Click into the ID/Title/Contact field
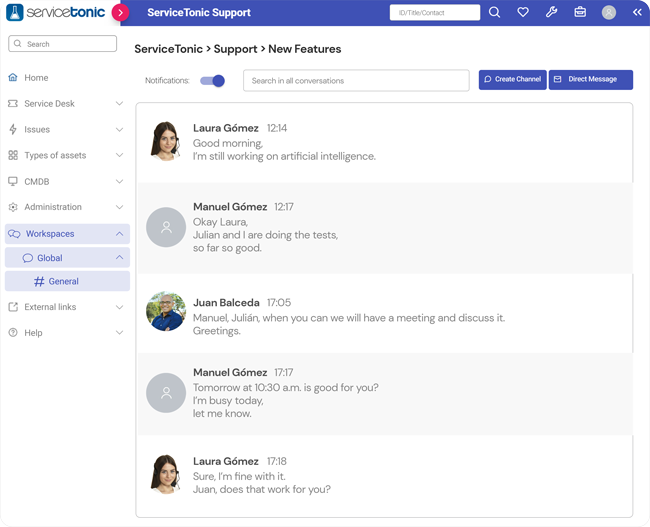 pos(435,12)
